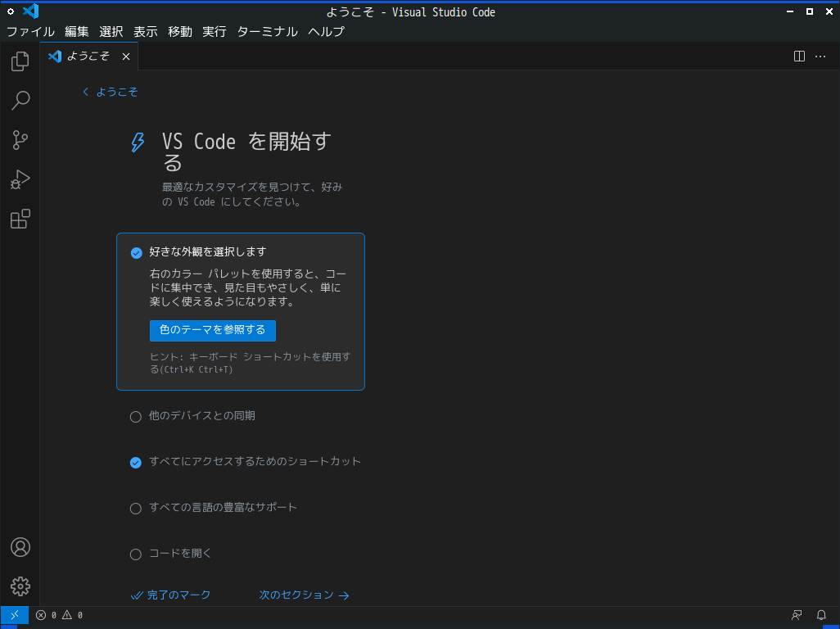
Task: Switch to the ようこそ tab
Action: (x=87, y=57)
